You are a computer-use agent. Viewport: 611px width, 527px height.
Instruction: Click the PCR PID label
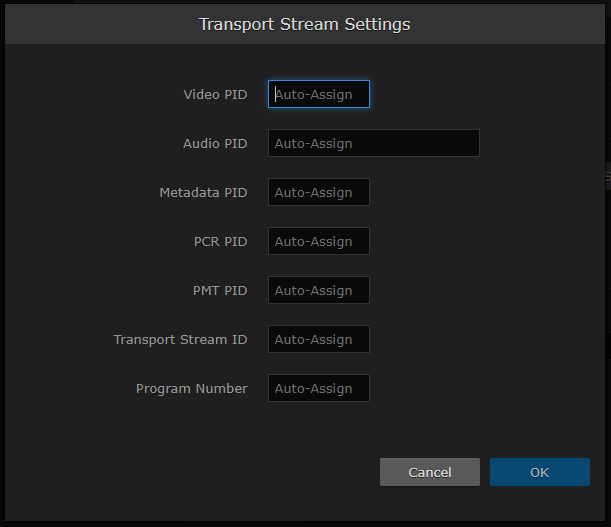[220, 242]
